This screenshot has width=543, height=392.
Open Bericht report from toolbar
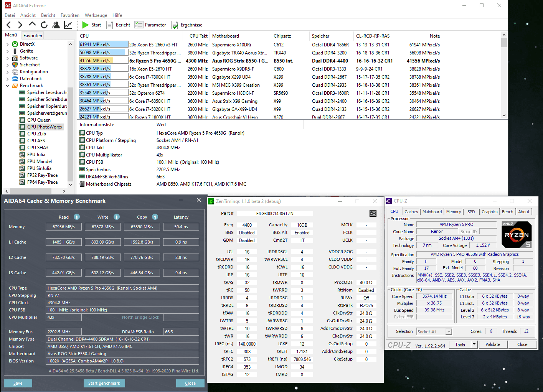coord(119,25)
